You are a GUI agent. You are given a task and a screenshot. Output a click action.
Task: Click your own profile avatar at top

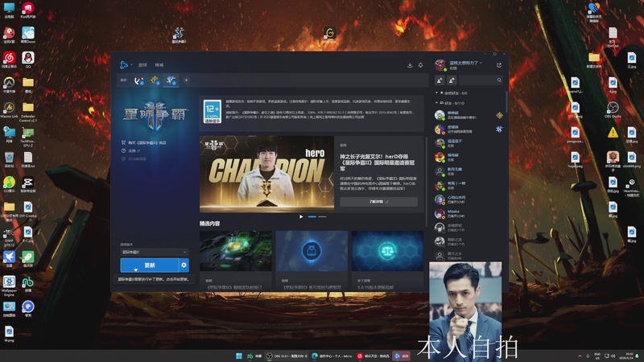(440, 65)
